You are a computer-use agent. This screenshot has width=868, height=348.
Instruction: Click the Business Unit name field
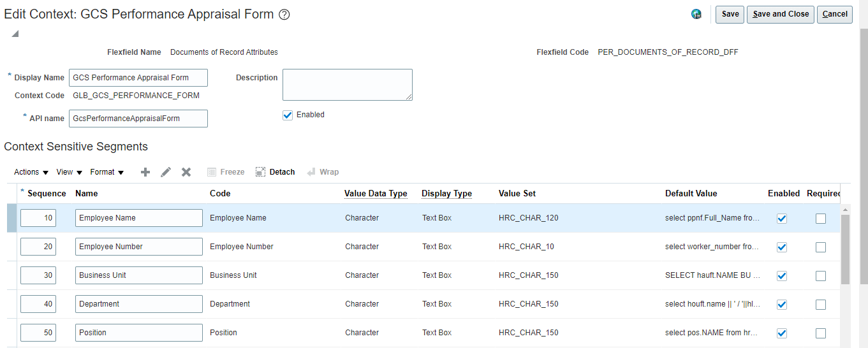pyautogui.click(x=139, y=275)
